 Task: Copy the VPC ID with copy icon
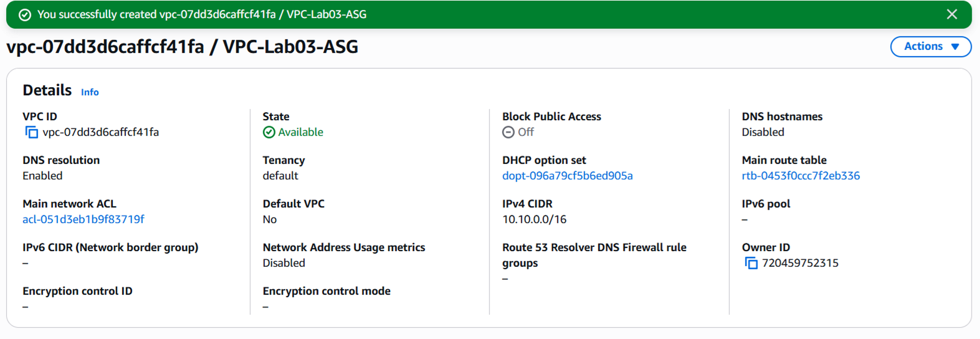click(x=31, y=132)
